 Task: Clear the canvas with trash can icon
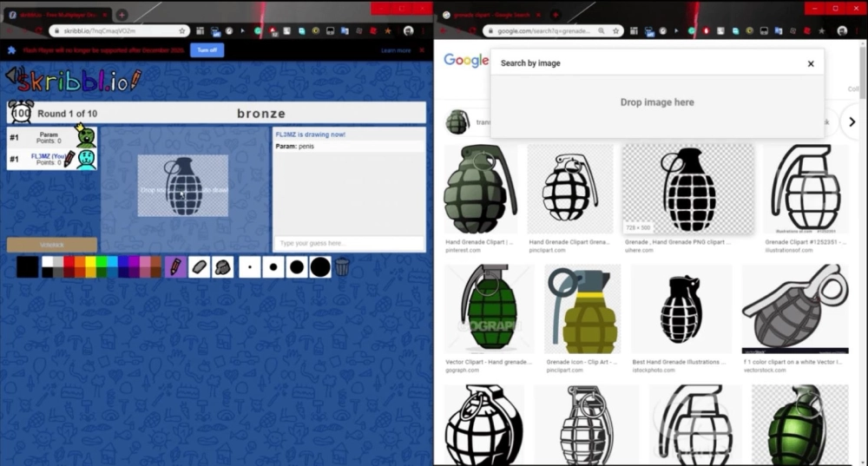tap(343, 267)
